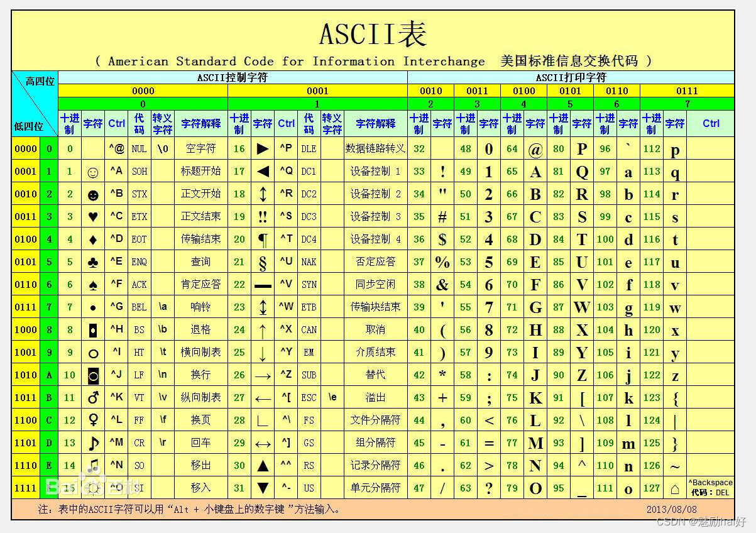The image size is (756, 533).
Task: Click the '~' character for code 126
Action: point(675,466)
